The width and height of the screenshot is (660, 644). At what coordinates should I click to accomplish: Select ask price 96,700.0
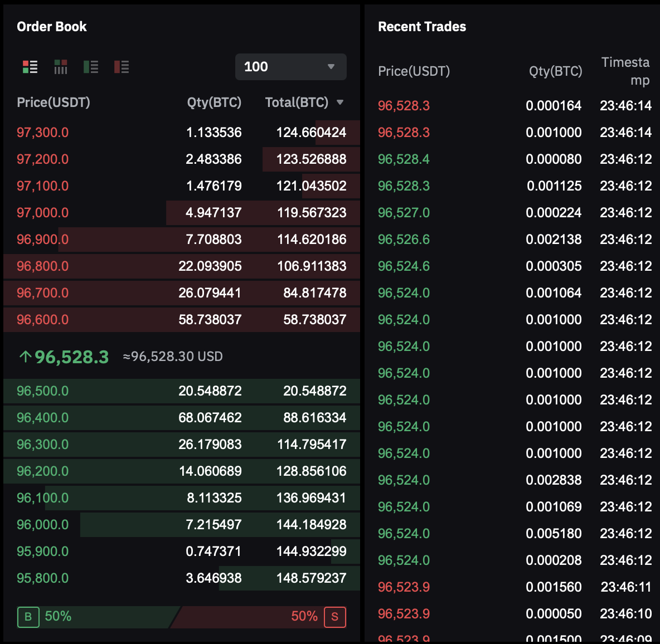(x=42, y=293)
